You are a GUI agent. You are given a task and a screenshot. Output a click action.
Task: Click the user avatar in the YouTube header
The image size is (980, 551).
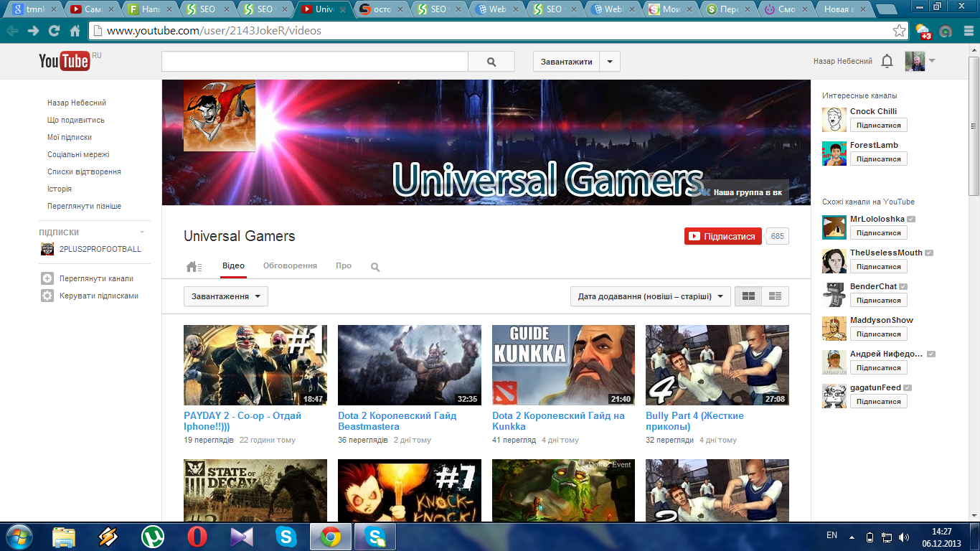coord(915,62)
